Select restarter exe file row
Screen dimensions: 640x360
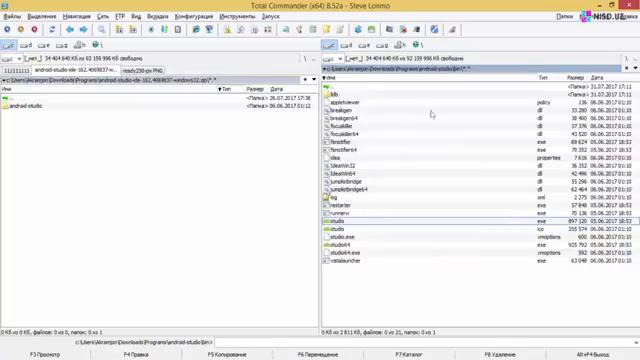[x=480, y=205]
